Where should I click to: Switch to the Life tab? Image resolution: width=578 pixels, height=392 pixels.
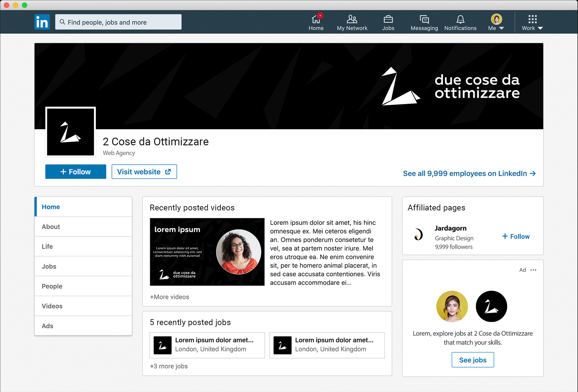[83, 247]
